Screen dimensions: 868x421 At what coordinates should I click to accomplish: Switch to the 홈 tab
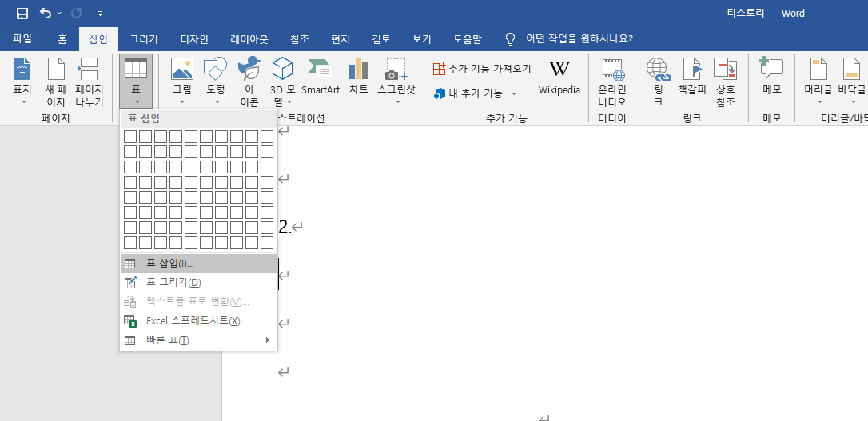(62, 38)
